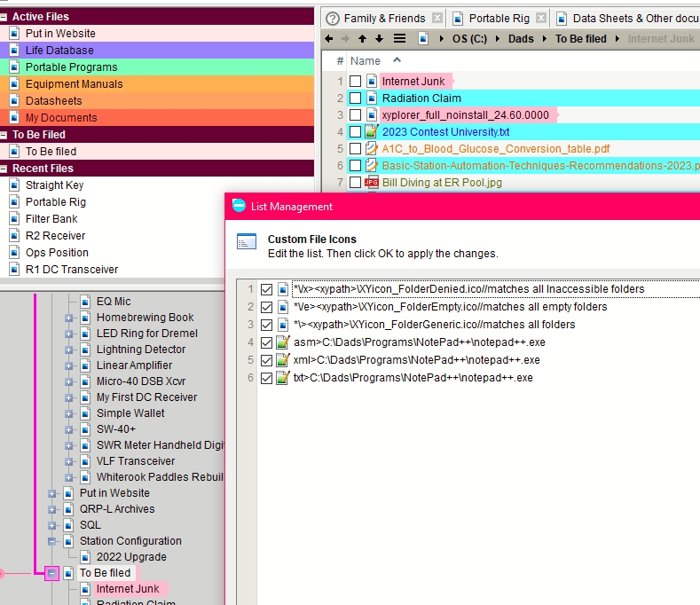This screenshot has height=605, width=700.
Task: Uncheck the FolderDenied.ico list entry
Action: coord(266,289)
